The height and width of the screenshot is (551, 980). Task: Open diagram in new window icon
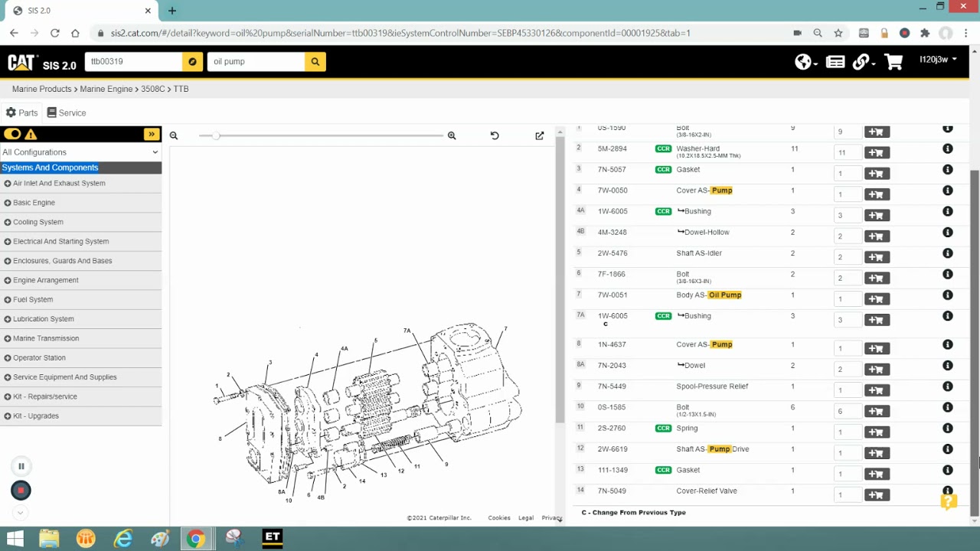[x=540, y=135]
